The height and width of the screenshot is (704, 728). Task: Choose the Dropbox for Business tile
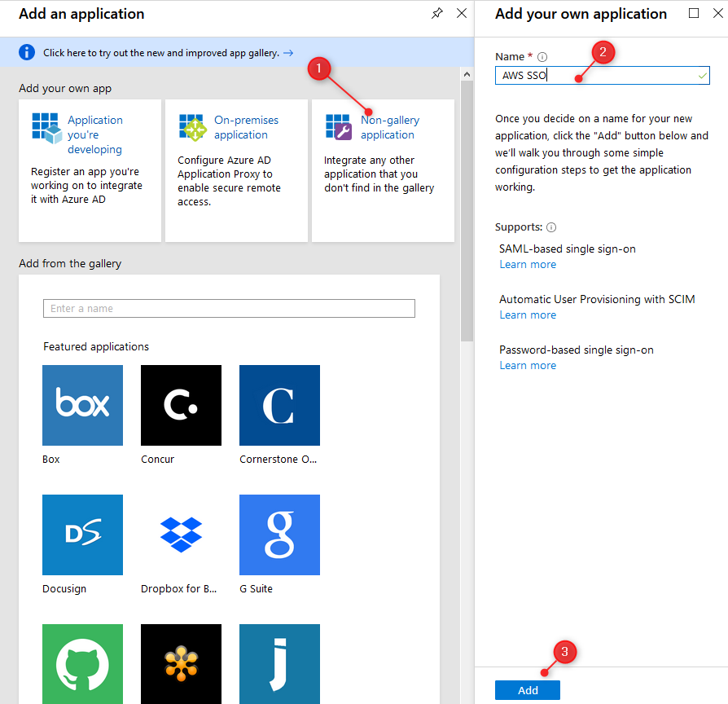[x=181, y=535]
